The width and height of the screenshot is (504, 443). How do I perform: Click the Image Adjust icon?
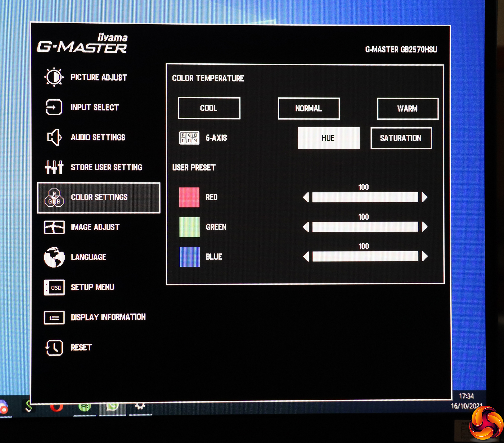[x=54, y=227]
